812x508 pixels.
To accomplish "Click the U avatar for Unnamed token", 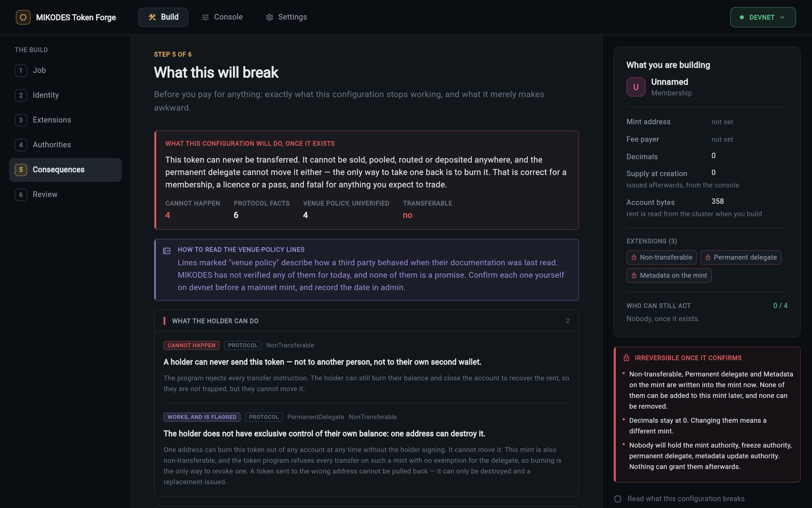I will [x=636, y=87].
